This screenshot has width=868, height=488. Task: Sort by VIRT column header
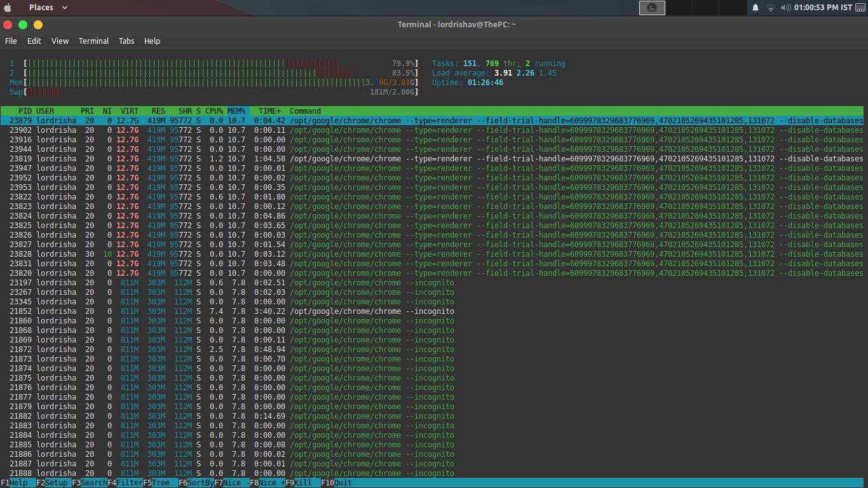tap(130, 111)
